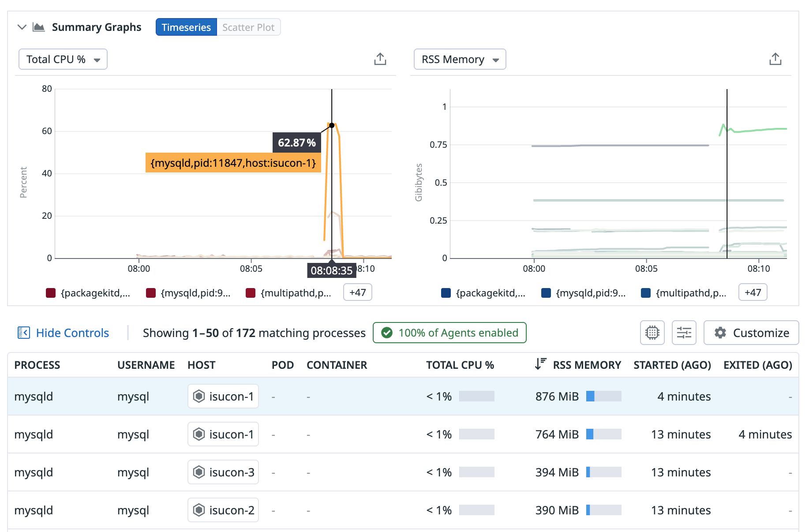The height and width of the screenshot is (532, 809).
Task: Click the Hide Controls panel icon
Action: pyautogui.click(x=24, y=333)
